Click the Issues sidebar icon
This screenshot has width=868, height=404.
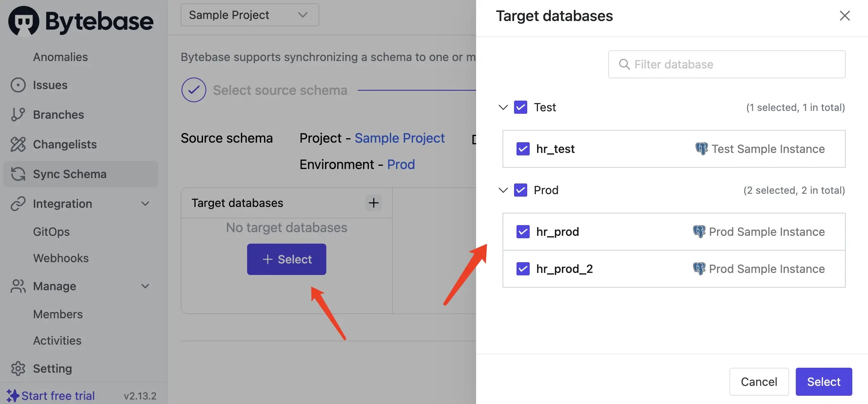tap(18, 85)
